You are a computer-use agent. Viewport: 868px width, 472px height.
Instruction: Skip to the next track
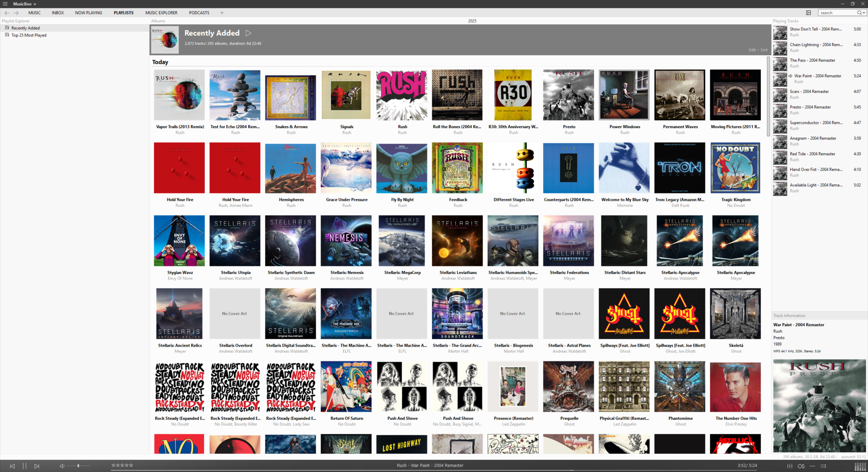point(37,466)
